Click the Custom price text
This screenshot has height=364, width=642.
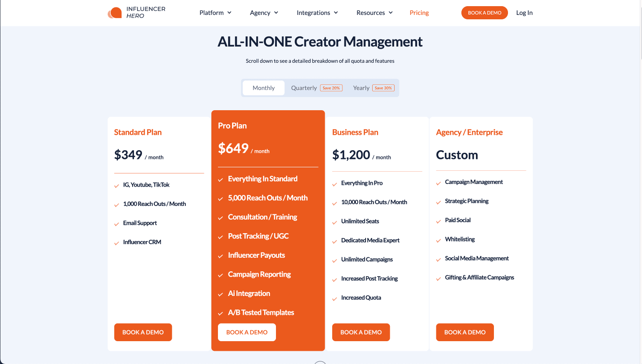[x=457, y=155]
